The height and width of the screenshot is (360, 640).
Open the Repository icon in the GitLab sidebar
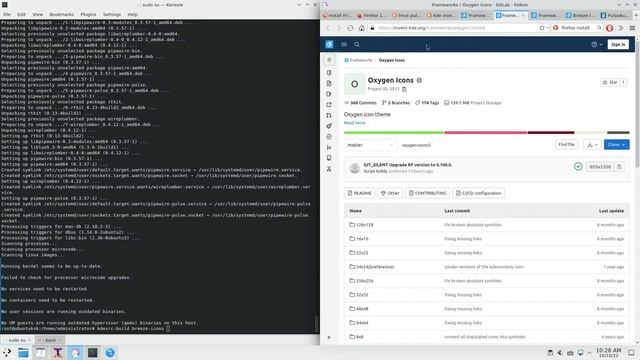click(329, 83)
